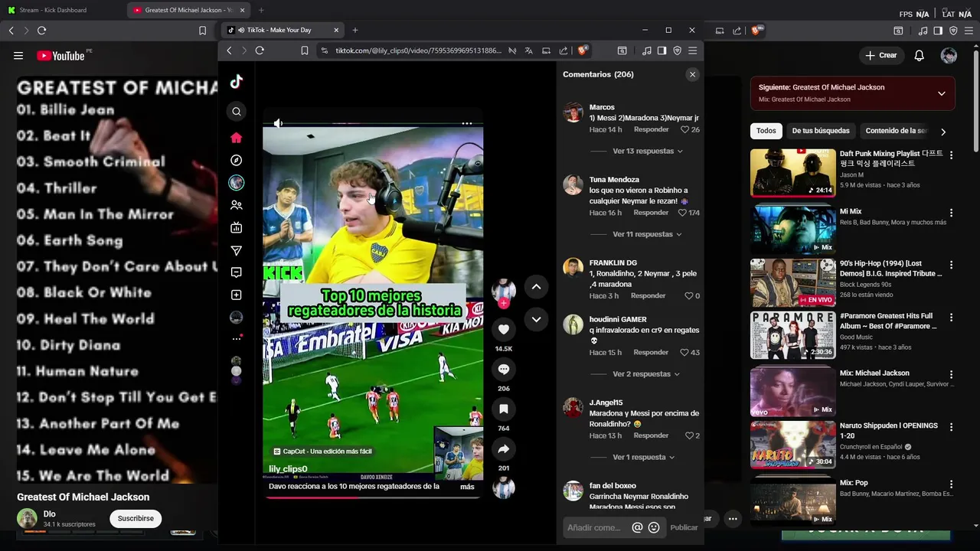
Task: Click the TikTok video progress bar
Action: [374, 497]
